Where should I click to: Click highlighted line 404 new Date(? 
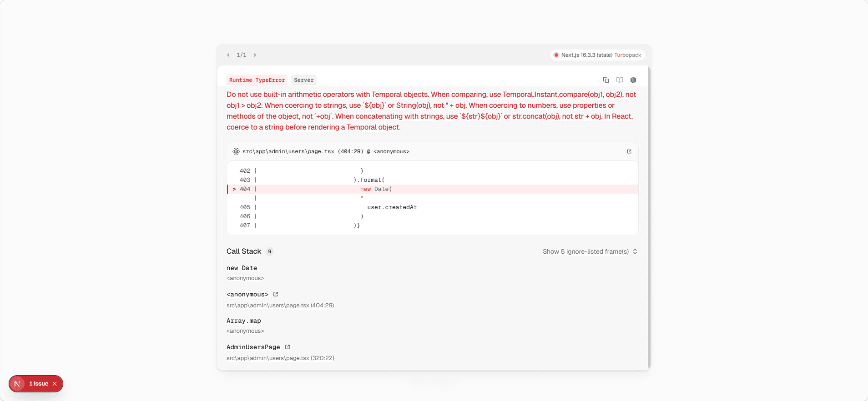[x=433, y=189]
